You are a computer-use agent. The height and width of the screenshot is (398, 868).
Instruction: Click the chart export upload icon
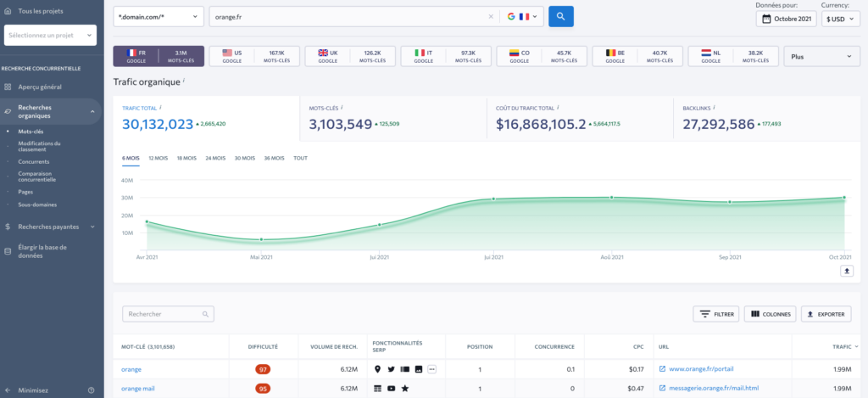click(847, 271)
